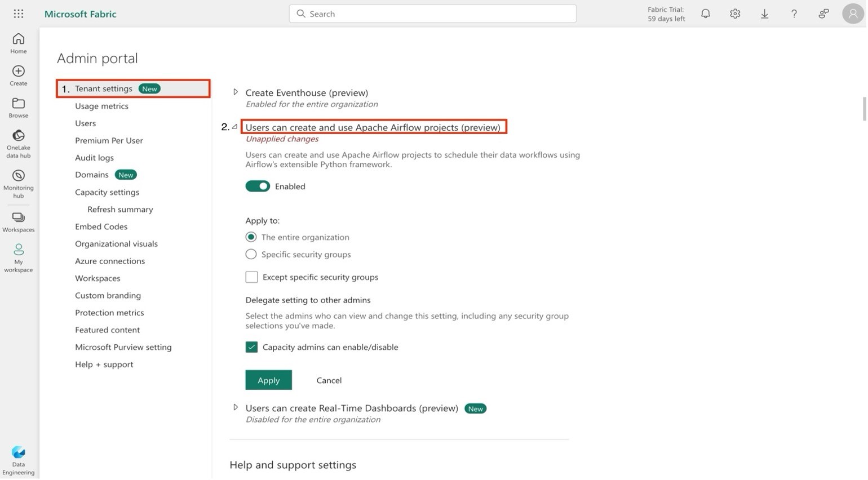Expand the Create Eventhouse (preview) setting
868x480 pixels.
236,92
